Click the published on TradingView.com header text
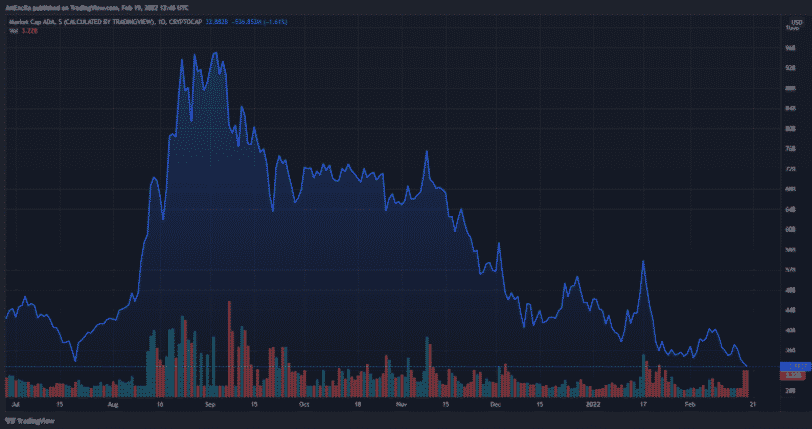Screen dimensions: 812x429 tap(97, 8)
